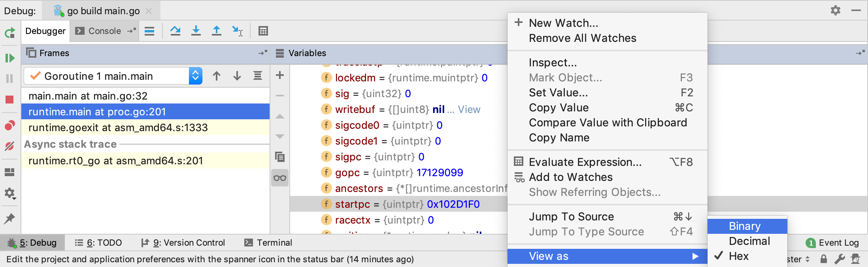Switch to the Console tab
This screenshot has width=868, height=267.
coord(99,31)
